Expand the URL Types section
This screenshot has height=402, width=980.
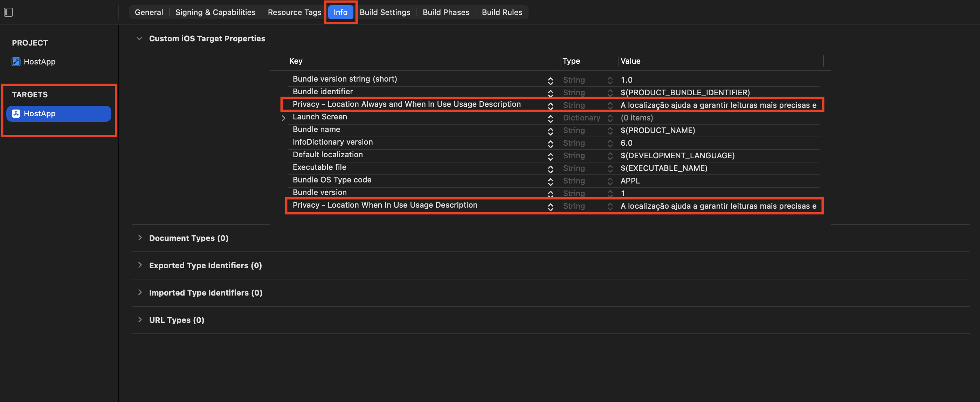140,320
